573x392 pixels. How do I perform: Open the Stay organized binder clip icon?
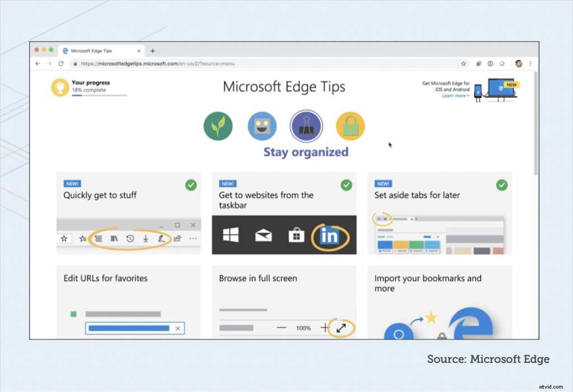click(x=306, y=126)
